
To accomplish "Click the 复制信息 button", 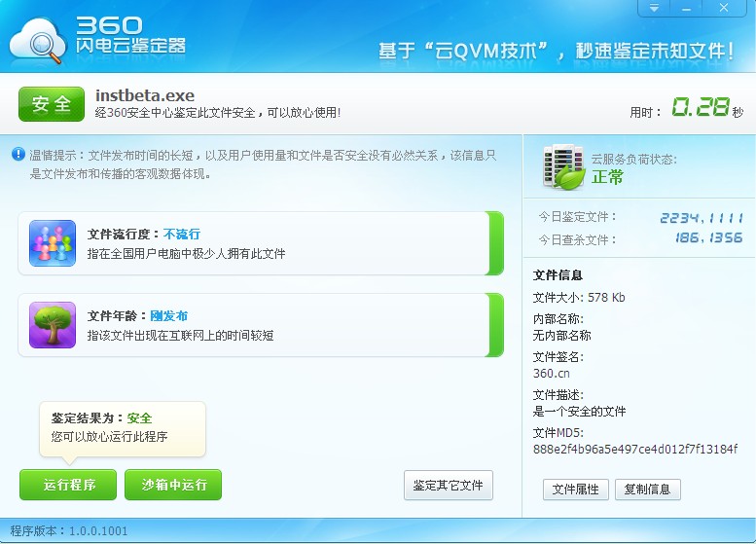I will [648, 490].
